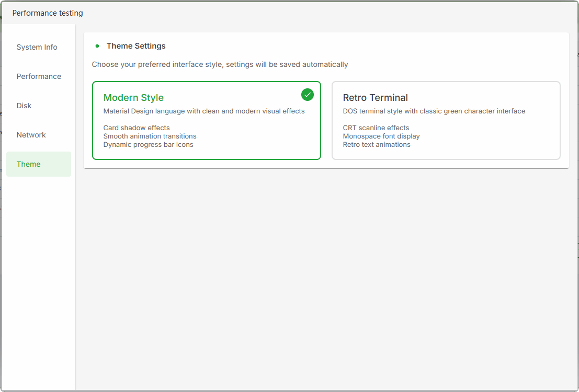Click the Card shadow effects line
Image resolution: width=579 pixels, height=392 pixels.
pos(137,128)
